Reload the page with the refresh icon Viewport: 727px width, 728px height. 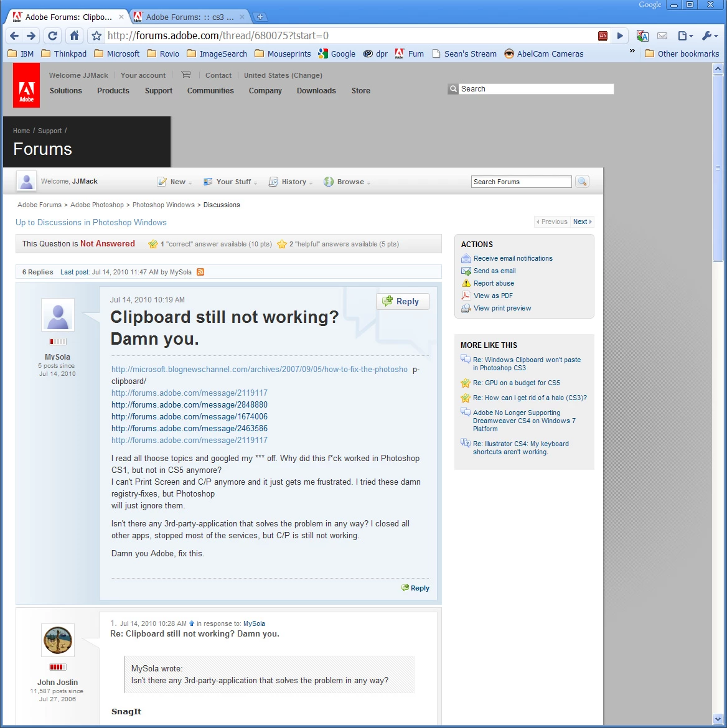[52, 35]
